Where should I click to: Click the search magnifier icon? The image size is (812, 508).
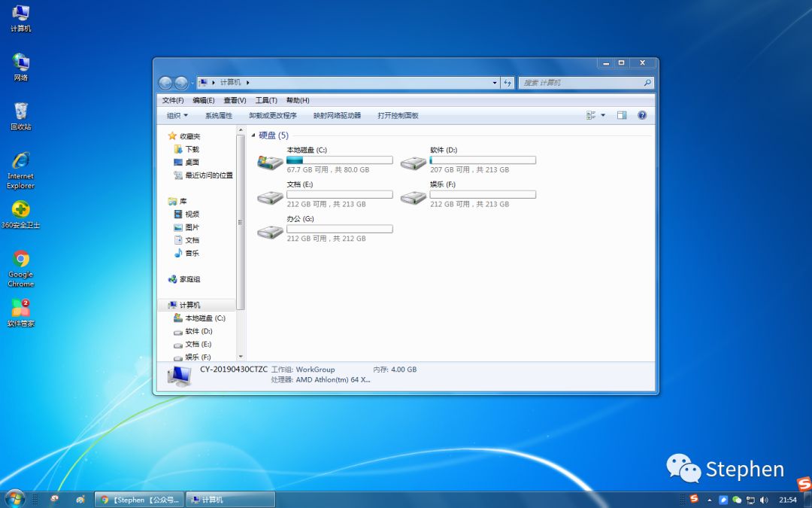pos(647,83)
